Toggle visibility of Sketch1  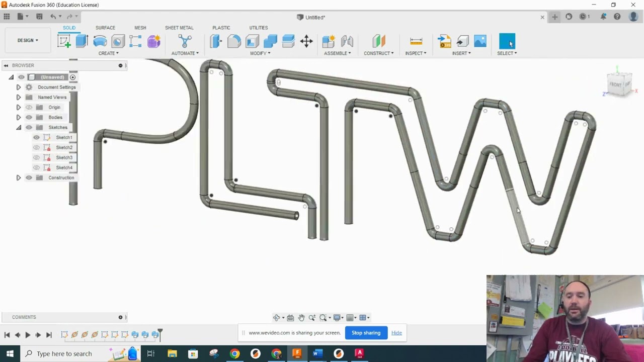pos(36,137)
